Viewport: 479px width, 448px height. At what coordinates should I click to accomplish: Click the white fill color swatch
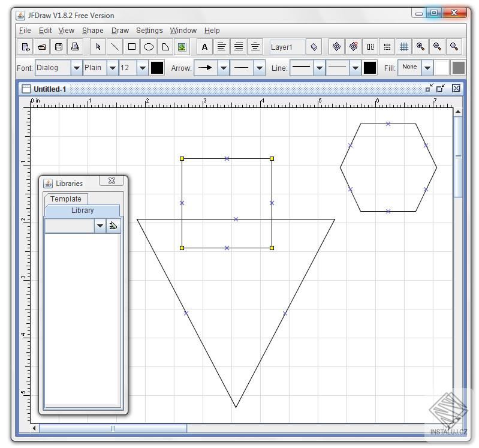pyautogui.click(x=441, y=68)
